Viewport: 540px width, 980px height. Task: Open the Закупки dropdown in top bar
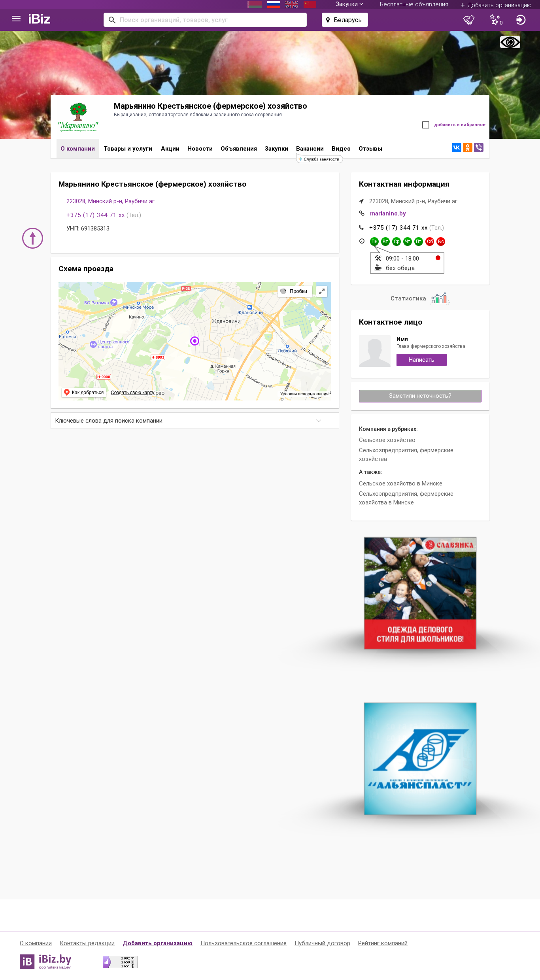349,4
